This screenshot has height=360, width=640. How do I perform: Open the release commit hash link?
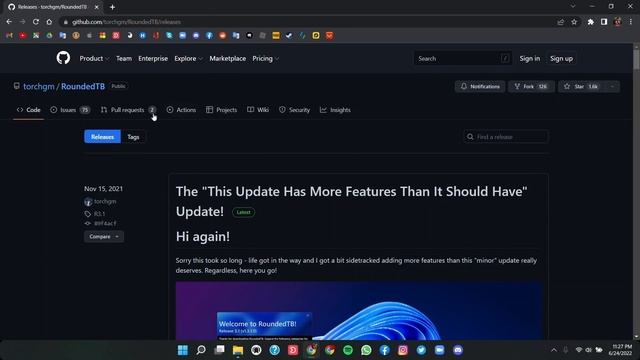(105, 224)
